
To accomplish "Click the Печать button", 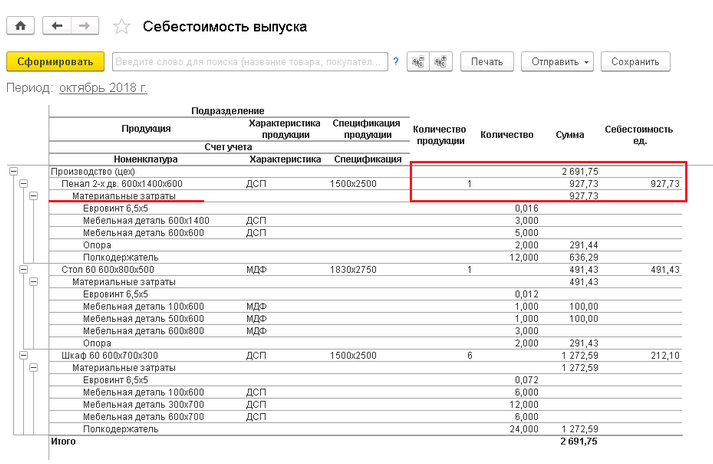I will (x=487, y=62).
